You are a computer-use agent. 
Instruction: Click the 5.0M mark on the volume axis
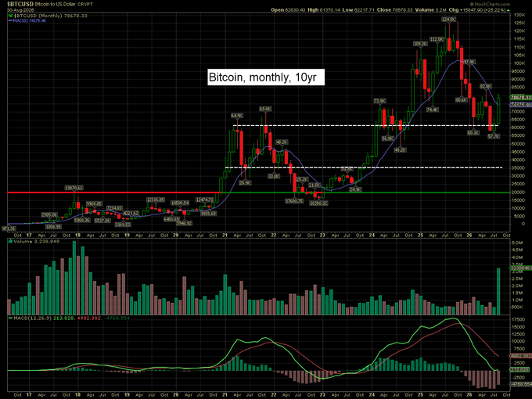517,243
